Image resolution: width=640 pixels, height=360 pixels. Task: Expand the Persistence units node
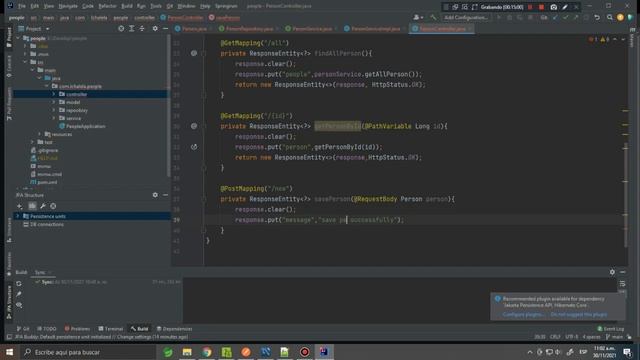pos(18,216)
